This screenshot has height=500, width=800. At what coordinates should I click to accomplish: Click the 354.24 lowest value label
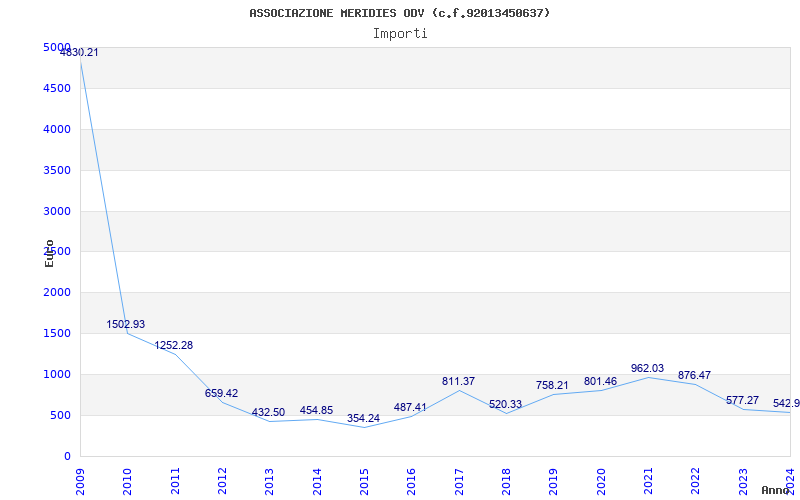[363, 418]
